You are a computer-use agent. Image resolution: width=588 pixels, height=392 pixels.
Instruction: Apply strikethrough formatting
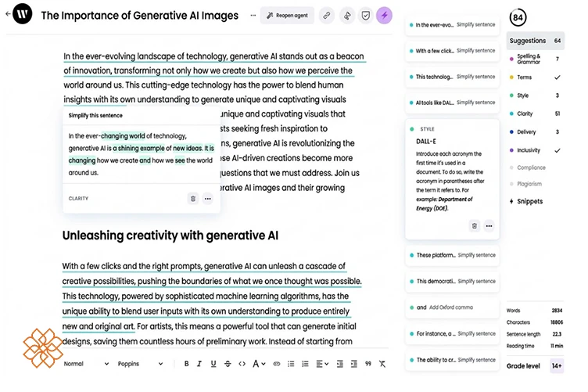tap(228, 364)
